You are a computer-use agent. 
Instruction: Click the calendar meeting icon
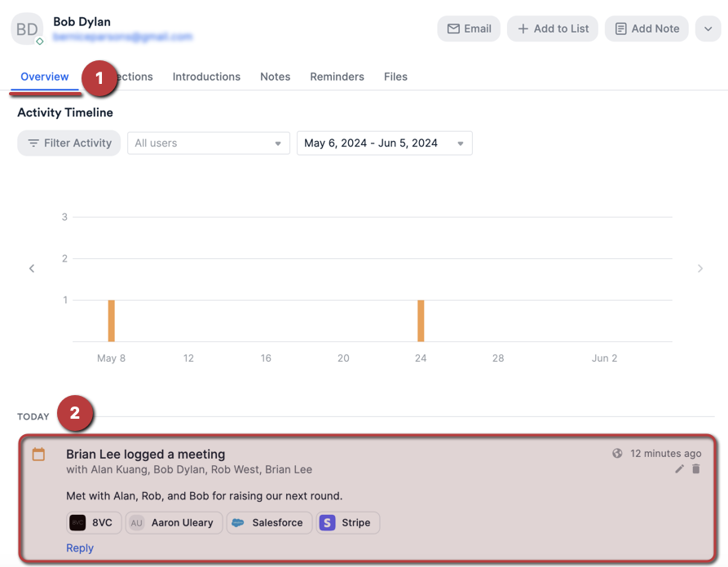[x=38, y=455]
